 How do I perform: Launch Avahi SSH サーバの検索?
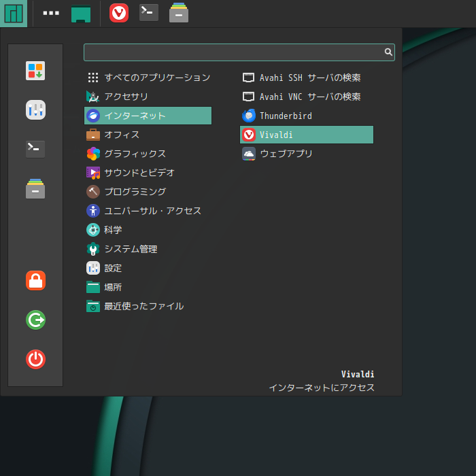point(307,78)
